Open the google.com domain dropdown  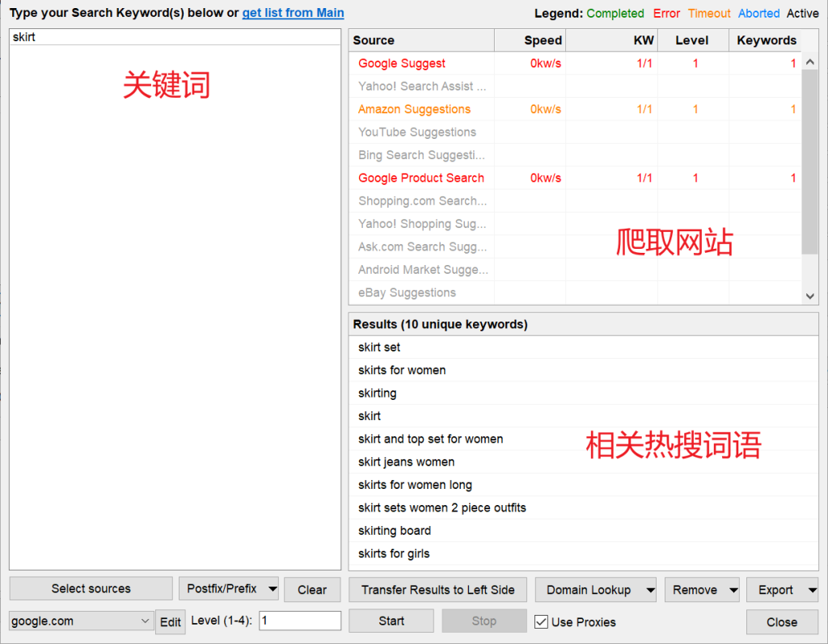click(145, 621)
